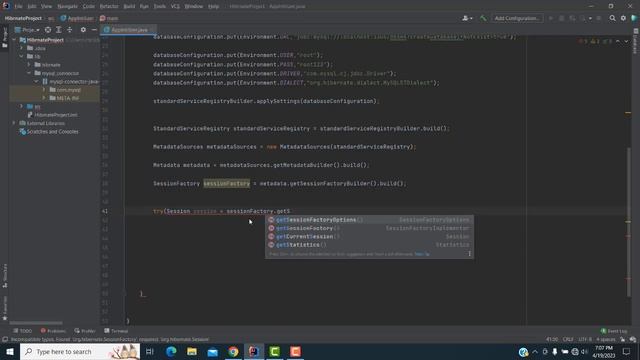
Task: Open Microsoft Edge from taskbar
Action: pyautogui.click(x=171, y=351)
